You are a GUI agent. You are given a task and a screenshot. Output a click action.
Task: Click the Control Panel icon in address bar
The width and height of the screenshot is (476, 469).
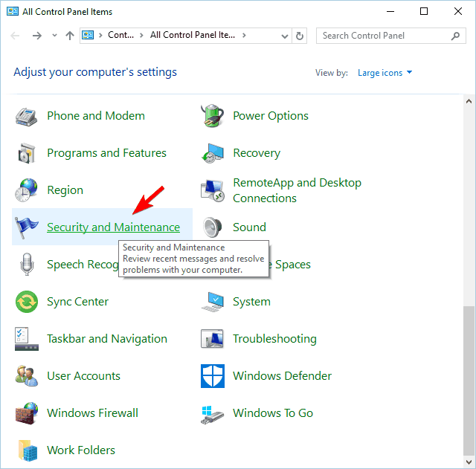[88, 35]
